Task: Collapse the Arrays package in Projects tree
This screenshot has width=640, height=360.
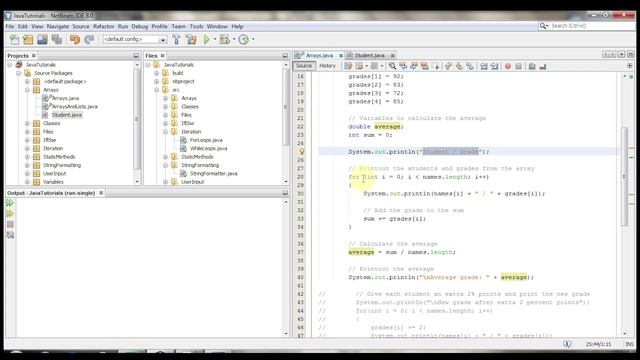Action: coord(27,90)
